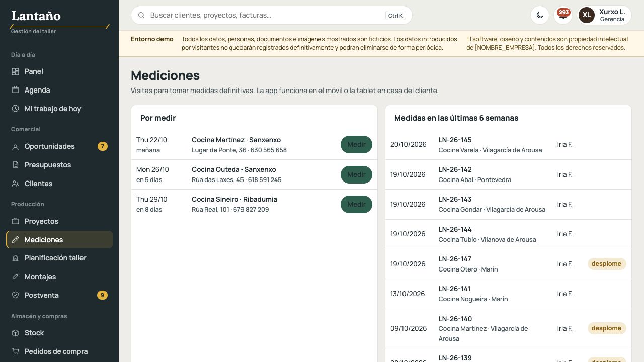This screenshot has width=644, height=362.
Task: Click the Pedidos de compra cart icon
Action: click(15, 351)
